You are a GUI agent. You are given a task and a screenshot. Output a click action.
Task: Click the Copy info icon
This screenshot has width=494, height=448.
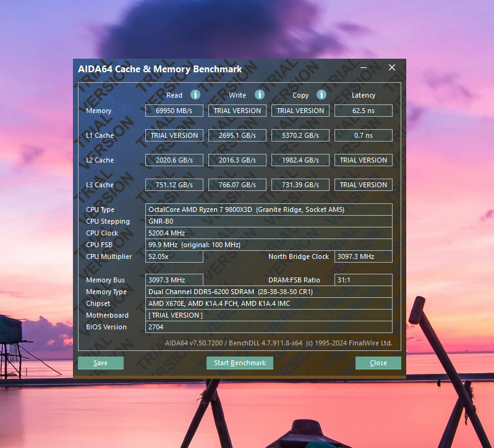[322, 95]
